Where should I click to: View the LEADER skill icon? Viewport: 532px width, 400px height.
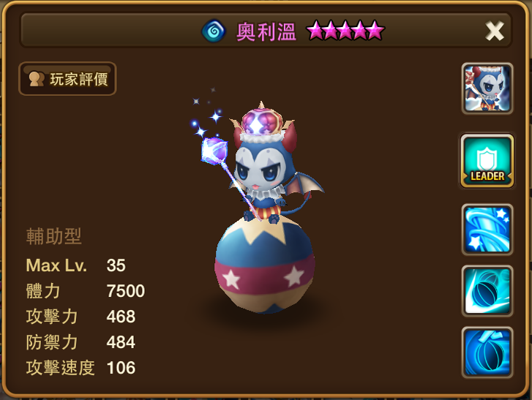click(x=487, y=161)
